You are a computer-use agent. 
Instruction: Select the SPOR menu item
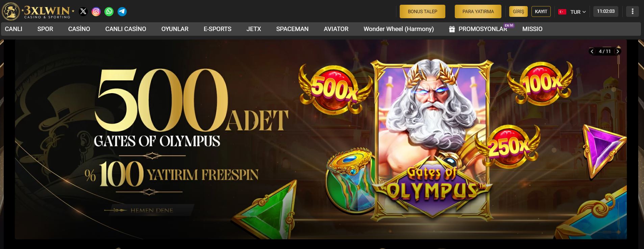click(x=45, y=29)
